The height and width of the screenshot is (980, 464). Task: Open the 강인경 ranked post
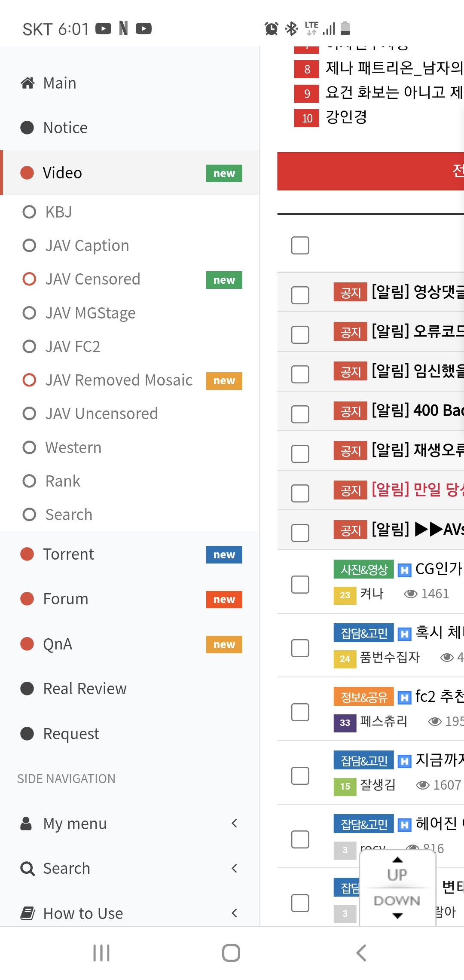coord(346,117)
